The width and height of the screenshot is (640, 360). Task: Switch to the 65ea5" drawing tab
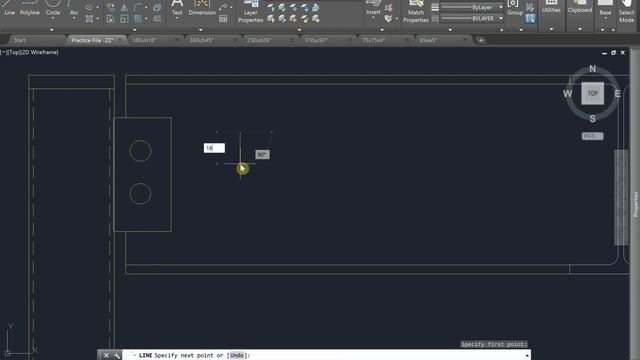coord(428,40)
